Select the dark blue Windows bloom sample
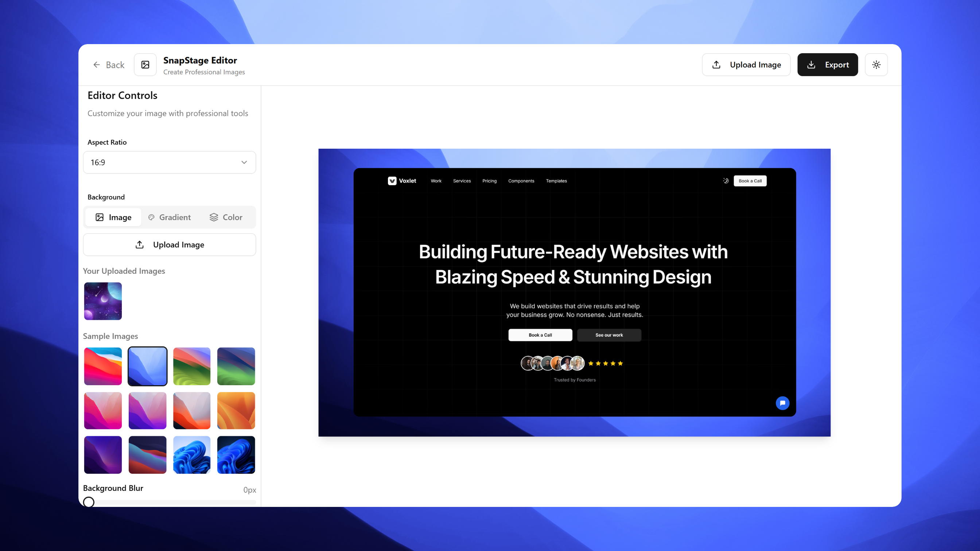 click(x=236, y=455)
